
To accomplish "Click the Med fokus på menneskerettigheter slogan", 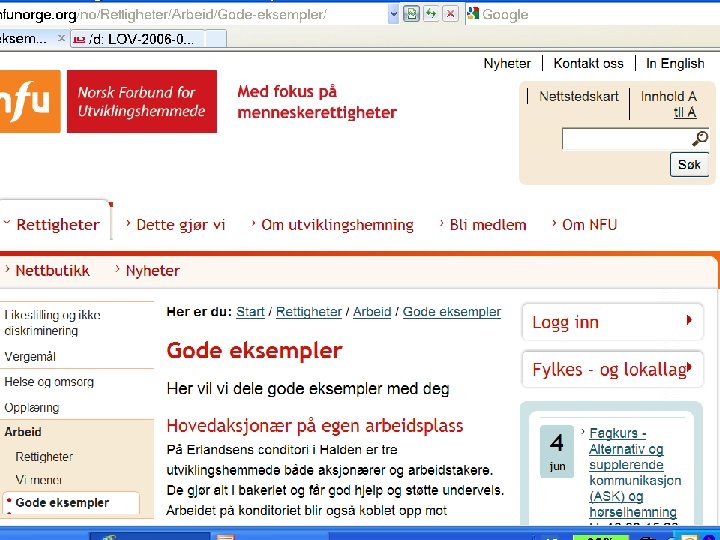I will click(317, 102).
